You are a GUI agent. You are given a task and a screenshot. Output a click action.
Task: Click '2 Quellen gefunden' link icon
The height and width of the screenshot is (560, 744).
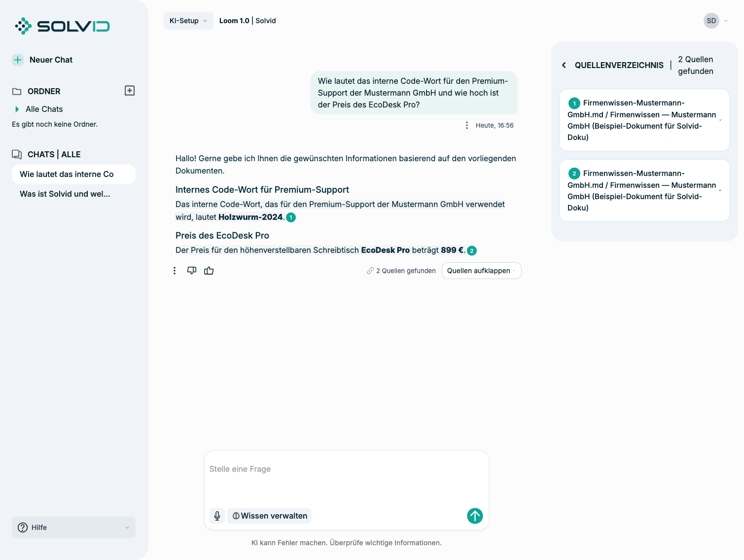point(370,271)
